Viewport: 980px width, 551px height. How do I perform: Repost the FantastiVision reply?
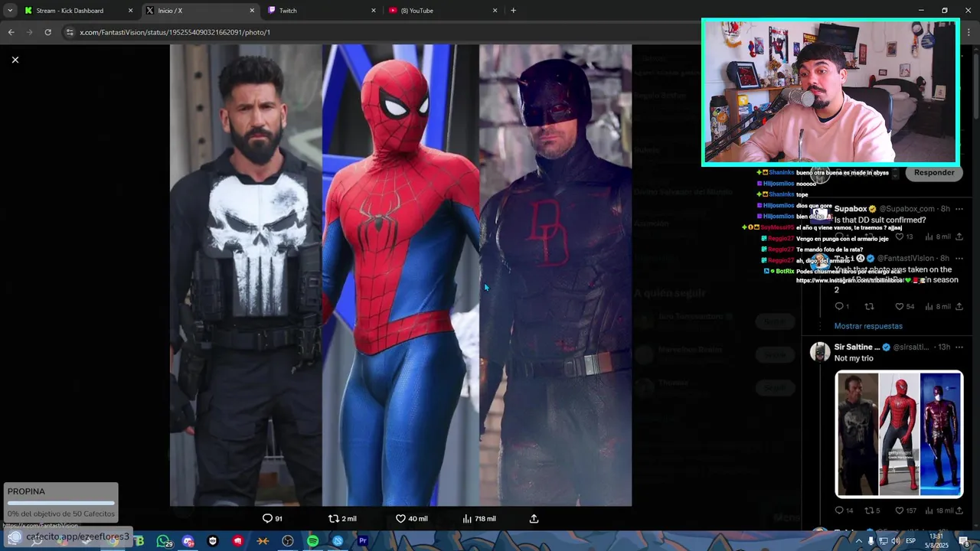pos(869,307)
